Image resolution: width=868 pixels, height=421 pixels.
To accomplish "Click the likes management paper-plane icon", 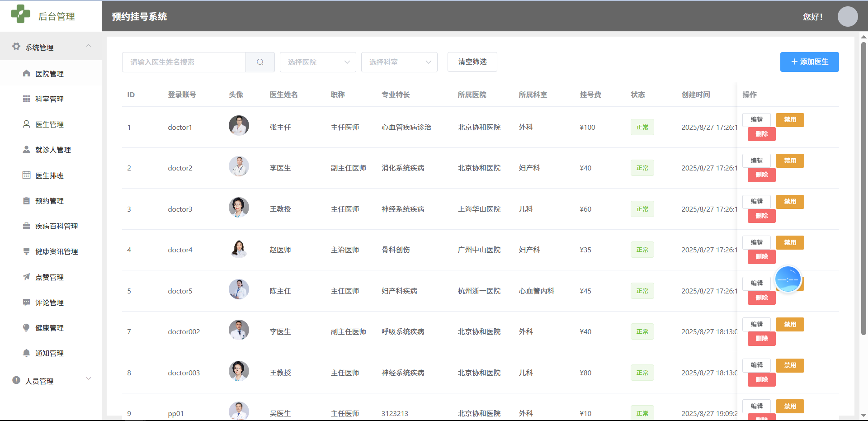I will coord(26,277).
